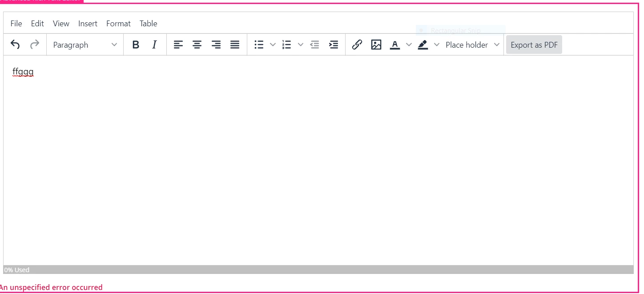This screenshot has height=294, width=644.
Task: Insert a bullet list
Action: [x=259, y=45]
